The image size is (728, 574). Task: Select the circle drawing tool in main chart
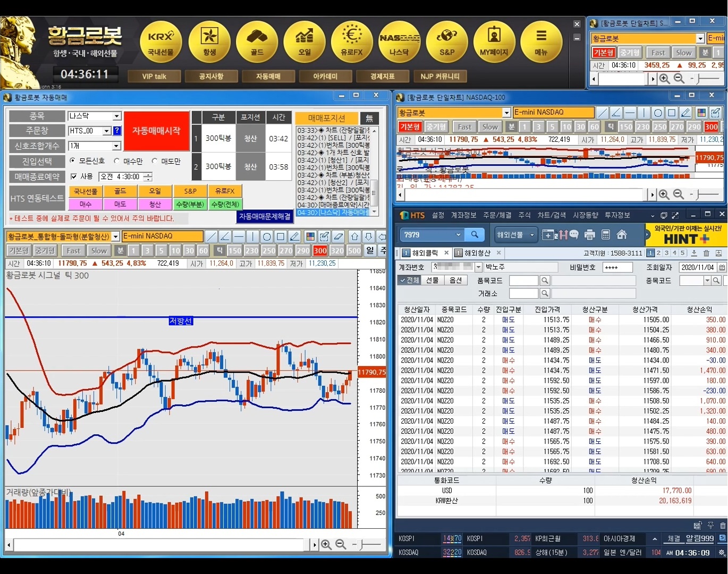pyautogui.click(x=267, y=237)
